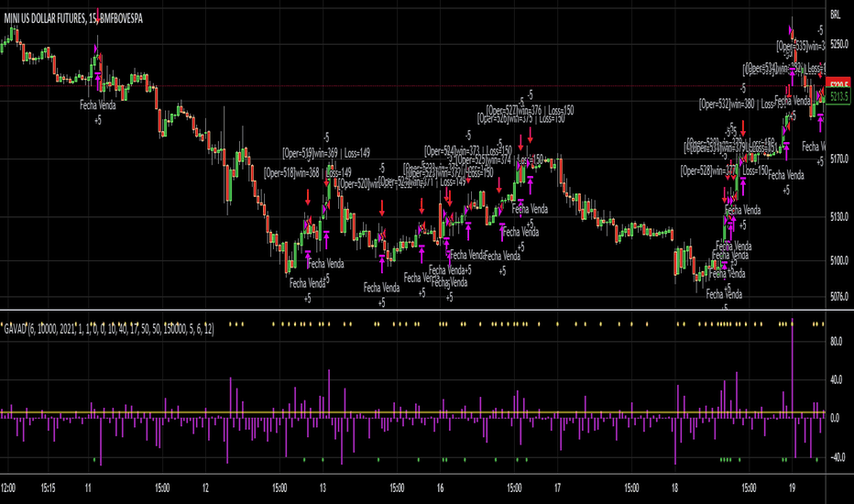854x504 pixels.
Task: Select the [Oper=525]win=374 trade label
Action: 499,160
